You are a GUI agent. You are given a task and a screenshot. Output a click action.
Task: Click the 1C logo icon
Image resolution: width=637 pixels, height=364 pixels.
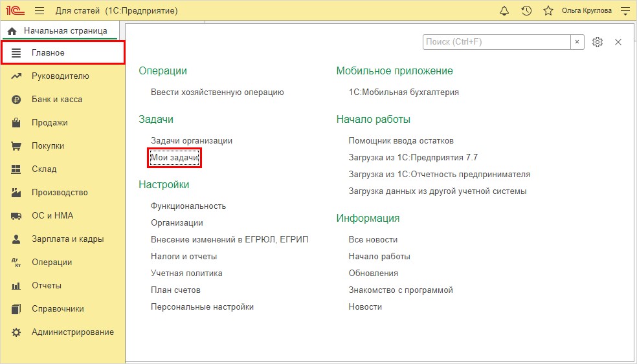15,10
